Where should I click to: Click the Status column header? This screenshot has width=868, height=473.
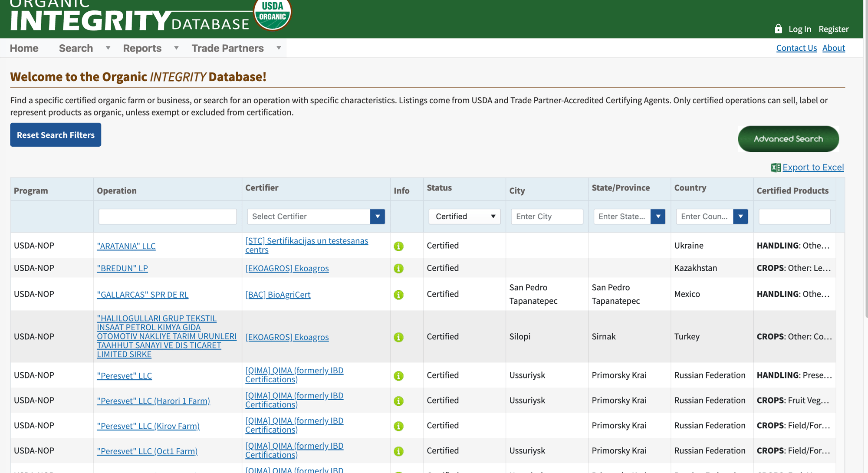439,187
